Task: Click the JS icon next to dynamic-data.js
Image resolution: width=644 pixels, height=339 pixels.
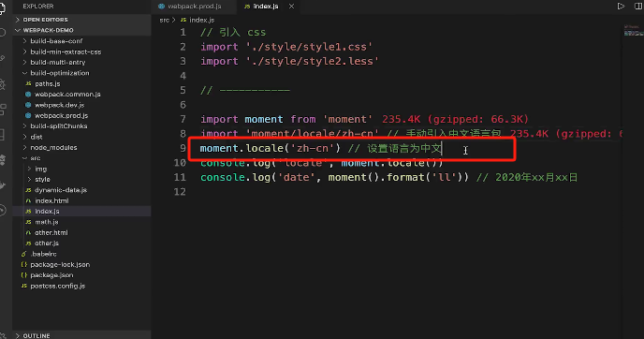Action: tap(28, 190)
